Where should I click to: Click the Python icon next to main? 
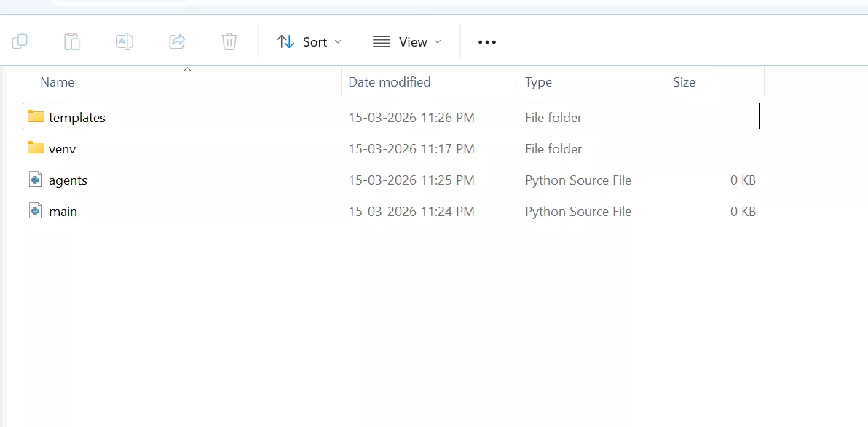[35, 211]
